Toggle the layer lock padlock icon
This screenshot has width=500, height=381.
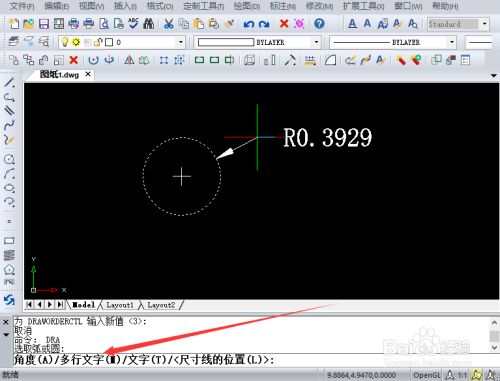98,42
